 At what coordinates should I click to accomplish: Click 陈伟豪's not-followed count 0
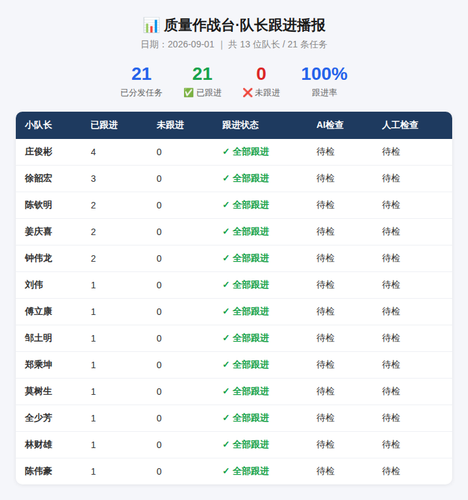coord(159,472)
